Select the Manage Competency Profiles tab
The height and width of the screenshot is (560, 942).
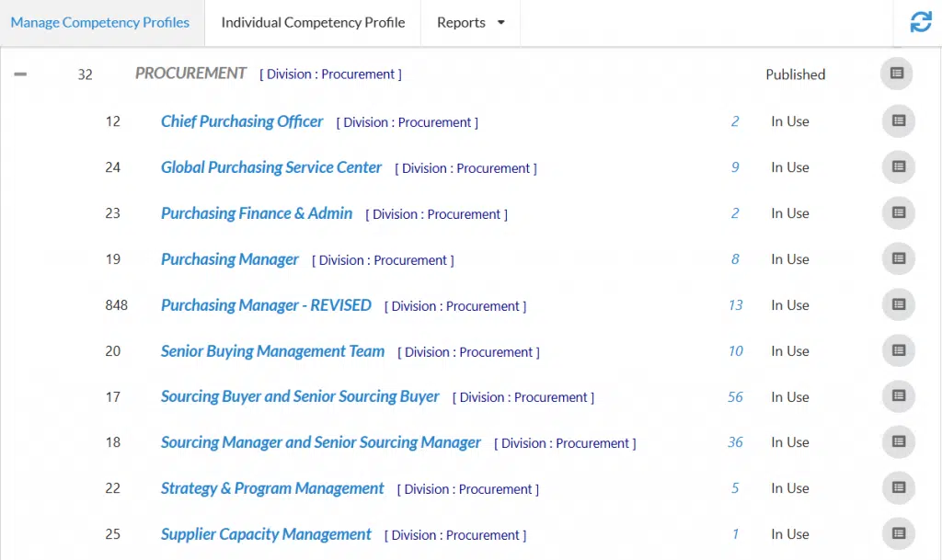pos(100,23)
